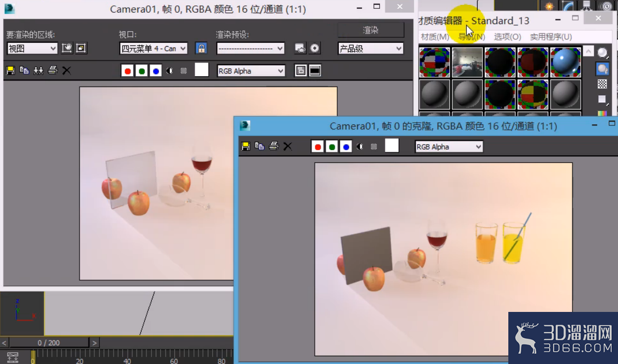Click the sun light icon in top toolbar
618x364 pixels.
pos(549,5)
